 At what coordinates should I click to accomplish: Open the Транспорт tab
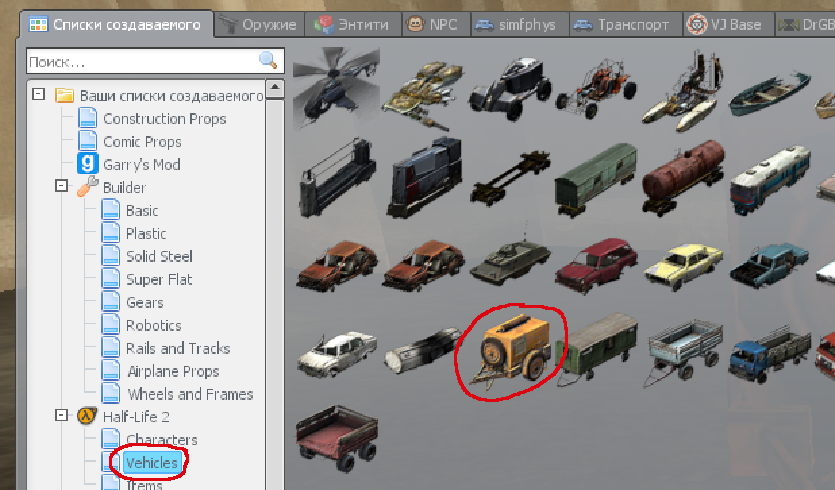coord(625,24)
